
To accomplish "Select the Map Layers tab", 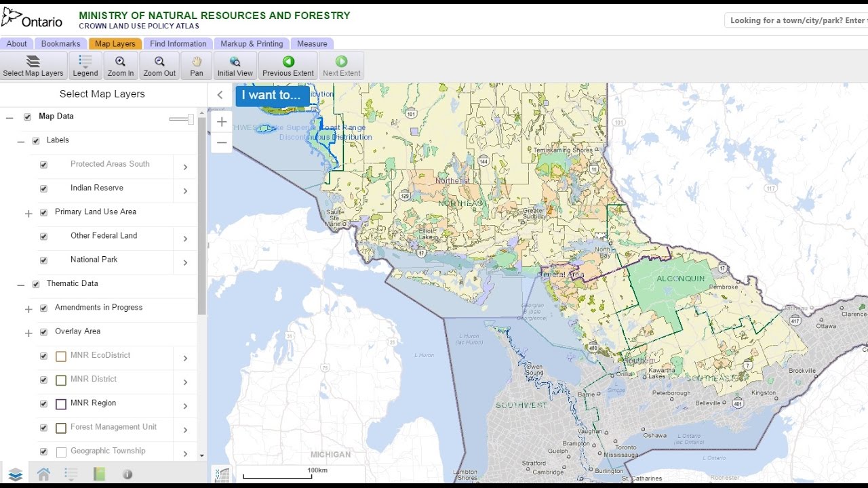I will [x=115, y=43].
